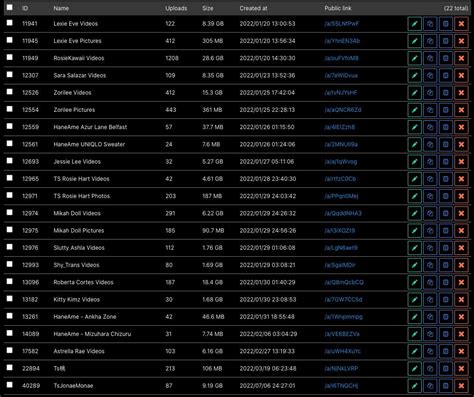Image resolution: width=474 pixels, height=397 pixels.
Task: Check the box for album ID 11941
Action: click(10, 23)
